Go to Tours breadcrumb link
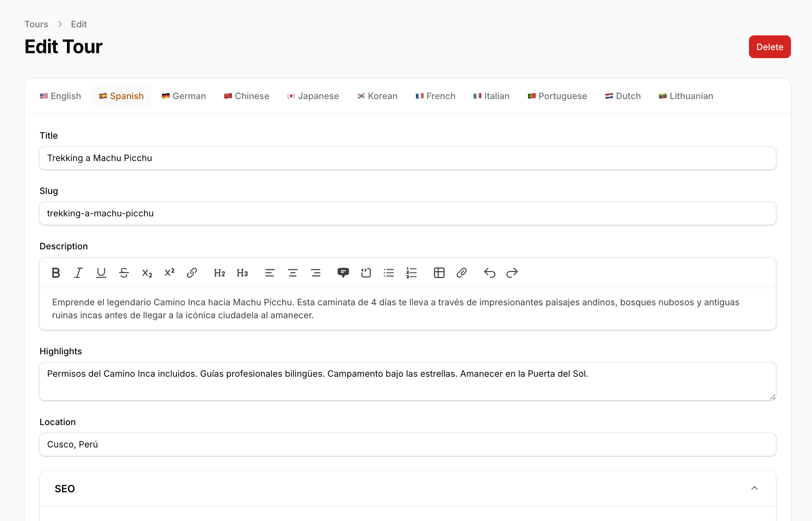 (36, 24)
